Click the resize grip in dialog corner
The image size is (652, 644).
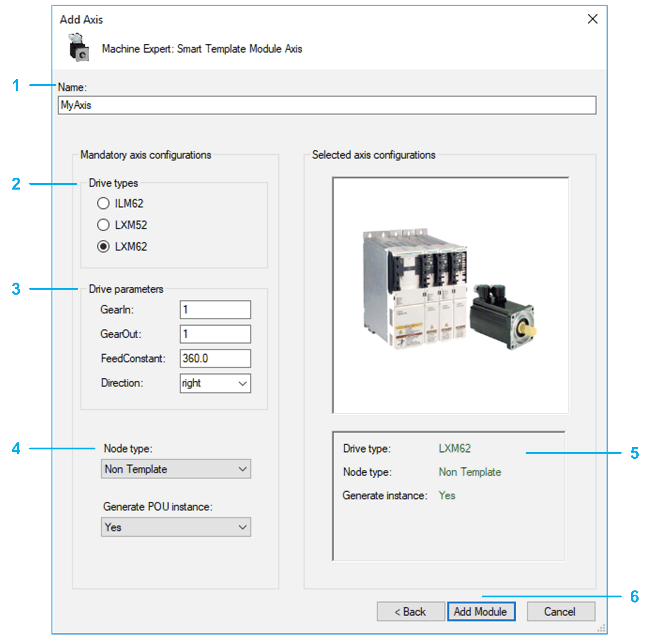click(x=601, y=628)
